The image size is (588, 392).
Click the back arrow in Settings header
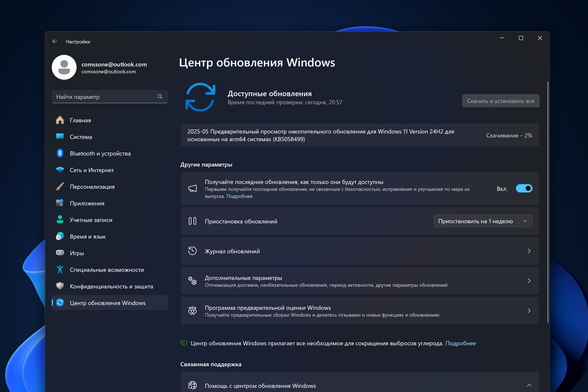click(x=55, y=41)
